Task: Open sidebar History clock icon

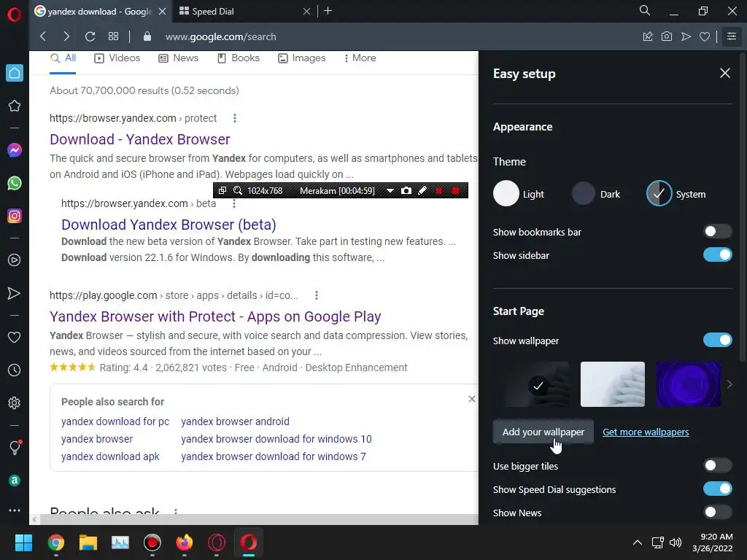Action: (x=15, y=370)
